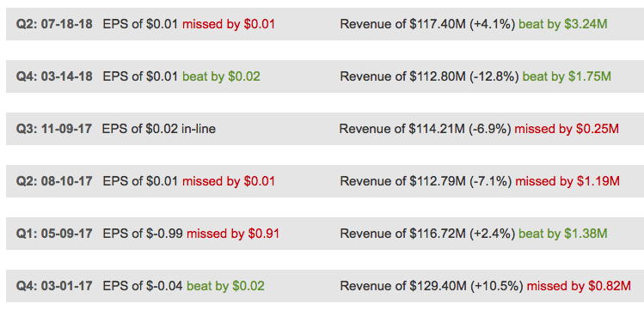Select 'beat by $1.75M' revenue result

tap(567, 76)
